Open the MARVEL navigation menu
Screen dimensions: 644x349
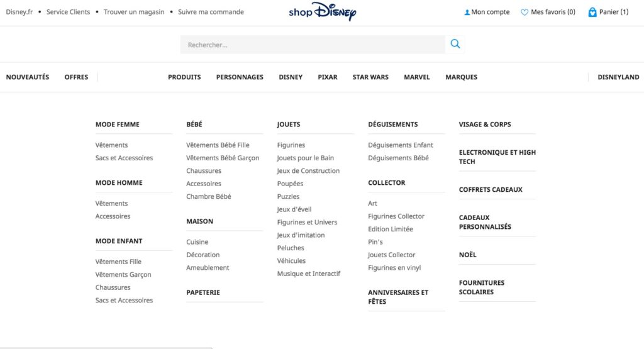pos(417,77)
